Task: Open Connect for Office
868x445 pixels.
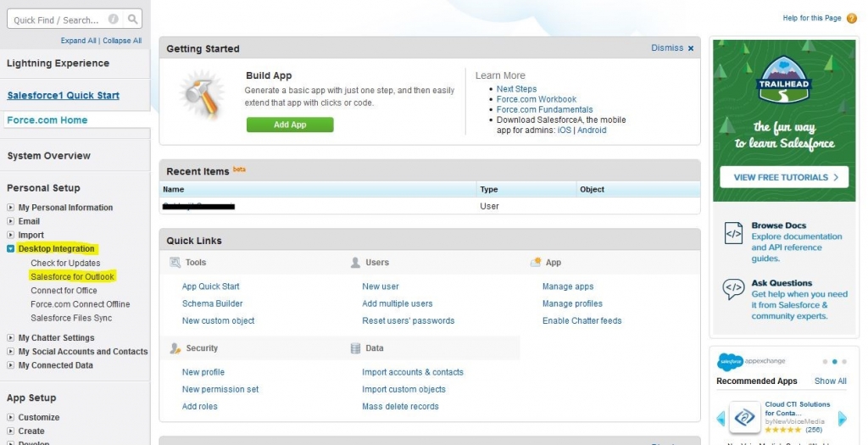Action: pyautogui.click(x=64, y=291)
